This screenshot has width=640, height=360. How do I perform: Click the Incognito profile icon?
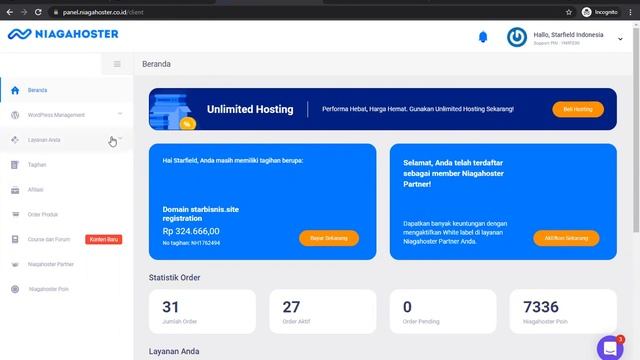click(x=587, y=12)
